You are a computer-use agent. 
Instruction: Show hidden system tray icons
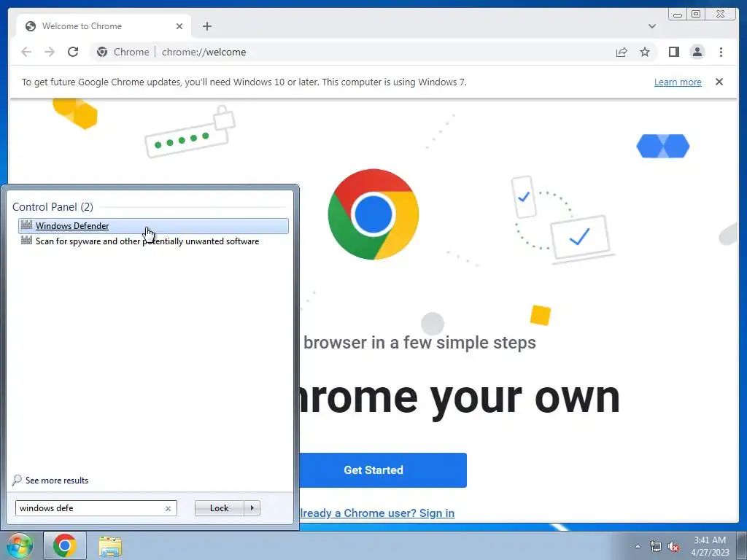click(638, 546)
